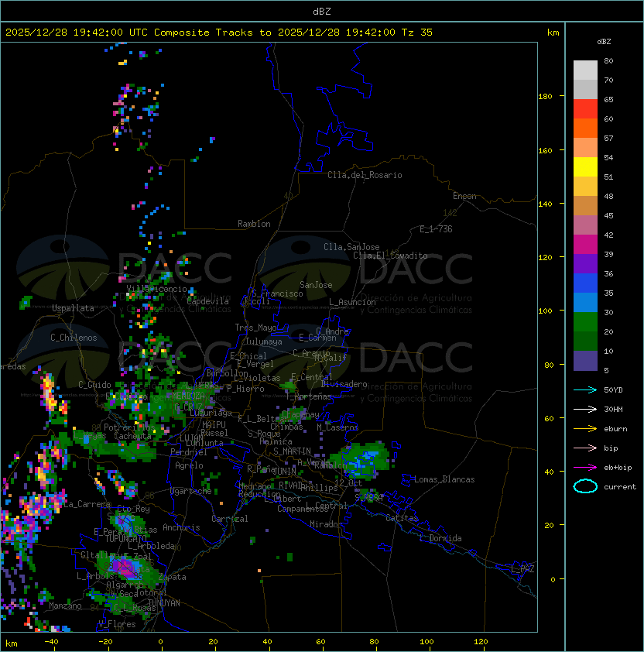Click the Carrizal map label
644x652 pixels.
(x=230, y=519)
